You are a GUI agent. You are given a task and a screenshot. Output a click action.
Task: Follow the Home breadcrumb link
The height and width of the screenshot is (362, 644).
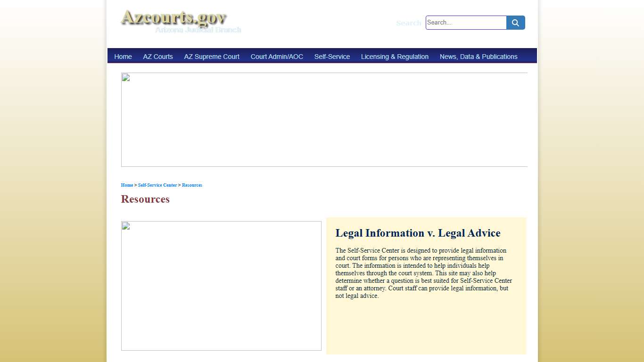coord(126,185)
